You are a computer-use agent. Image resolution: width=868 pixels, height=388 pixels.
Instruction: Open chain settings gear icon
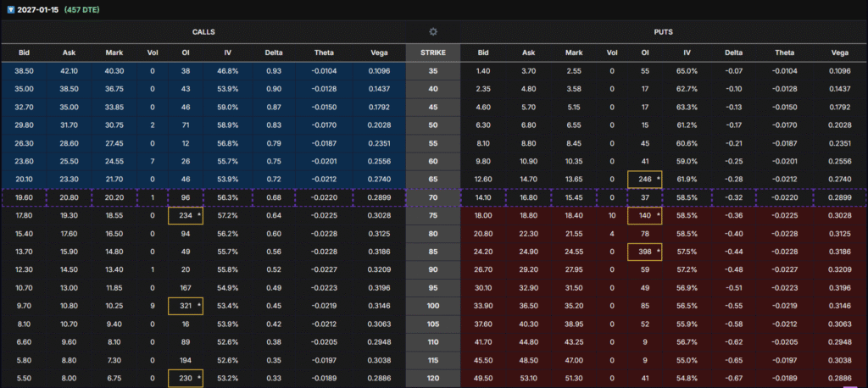pos(433,31)
